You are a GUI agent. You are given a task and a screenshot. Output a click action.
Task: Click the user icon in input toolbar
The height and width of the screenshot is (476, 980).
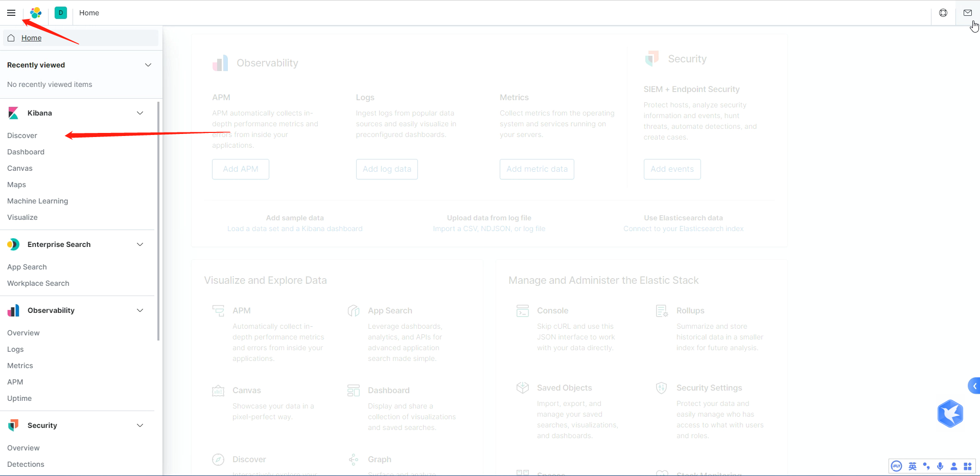[954, 466]
